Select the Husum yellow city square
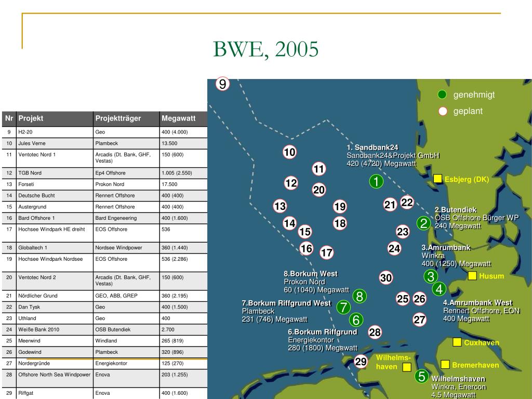532x399 pixels. (x=472, y=275)
